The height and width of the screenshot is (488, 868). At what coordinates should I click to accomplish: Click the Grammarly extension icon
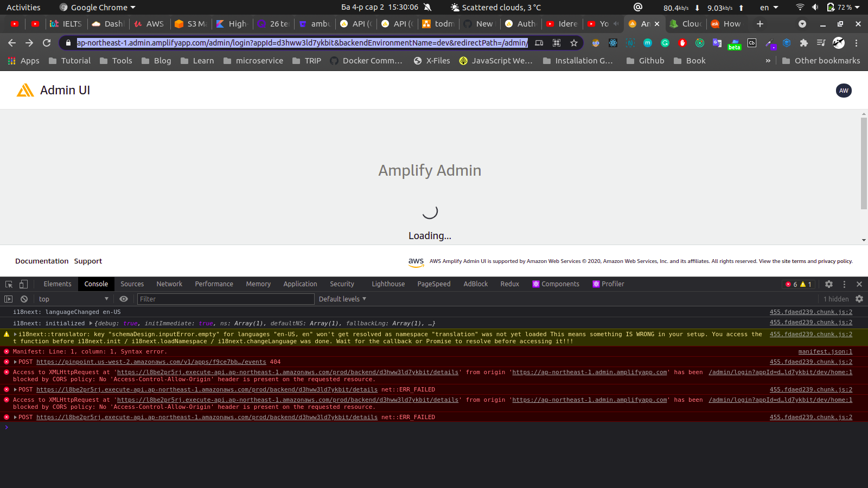coord(665,43)
